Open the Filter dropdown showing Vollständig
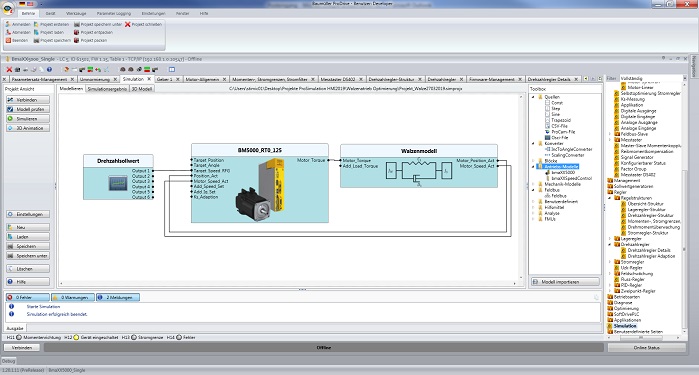This screenshot has width=699, height=375. (x=653, y=78)
